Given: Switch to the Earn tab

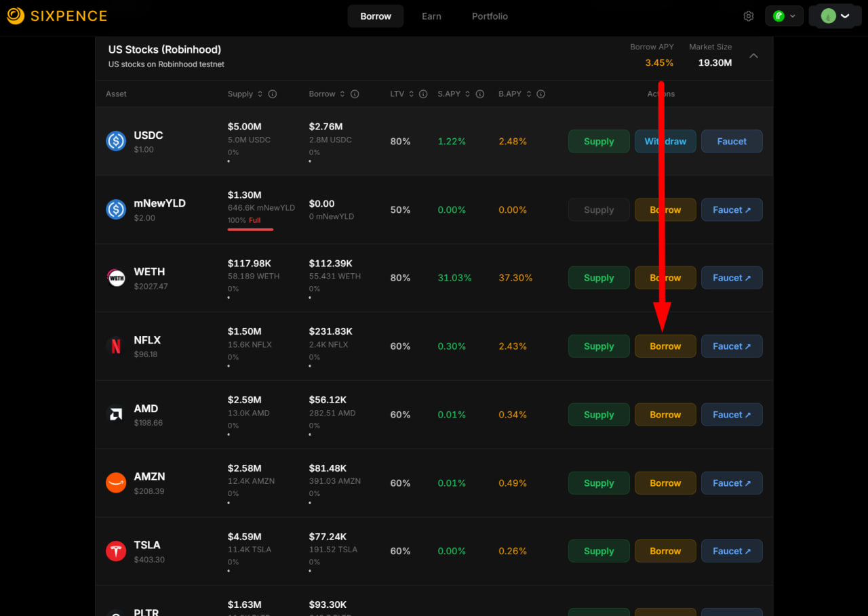Looking at the screenshot, I should pyautogui.click(x=431, y=16).
